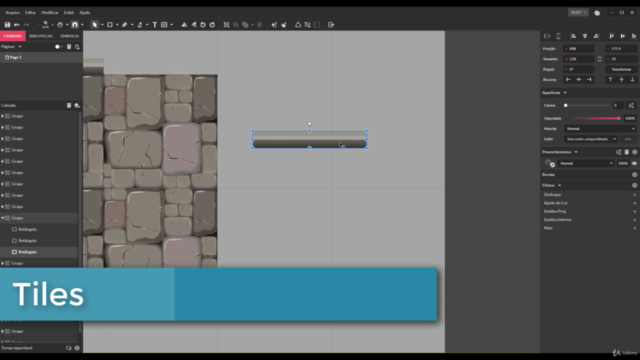Open the shape tool dropdown arrow
Screen dimensions: 640x360
[x=117, y=25]
